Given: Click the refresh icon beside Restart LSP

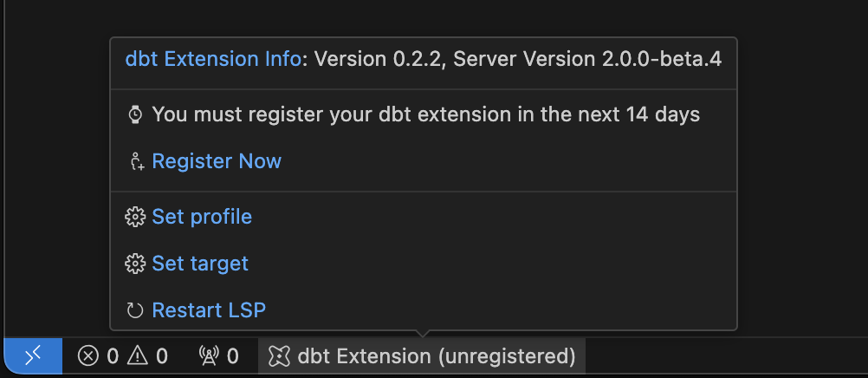Looking at the screenshot, I should pos(135,310).
